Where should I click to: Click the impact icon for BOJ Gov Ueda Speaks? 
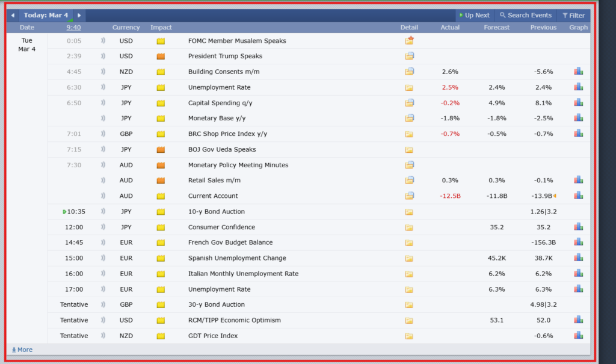161,150
